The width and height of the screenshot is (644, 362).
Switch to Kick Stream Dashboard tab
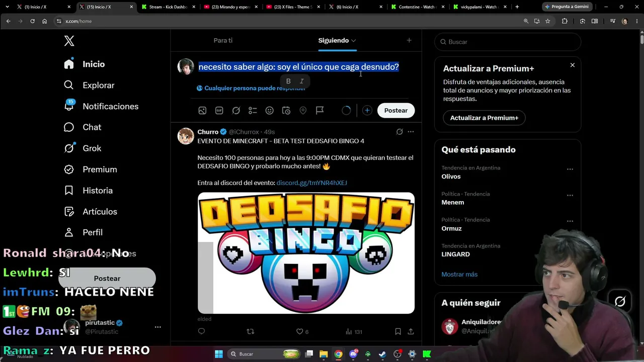(x=168, y=7)
